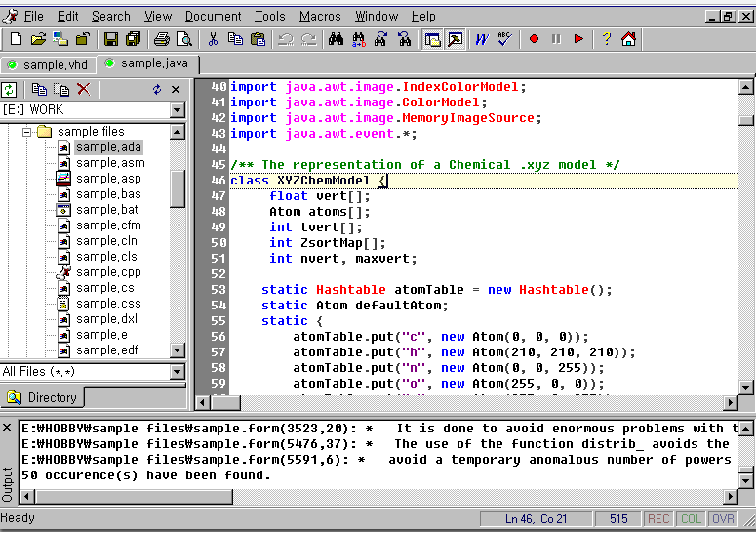The height and width of the screenshot is (533, 756).
Task: Select sample.cpp in the file list
Action: [x=108, y=272]
